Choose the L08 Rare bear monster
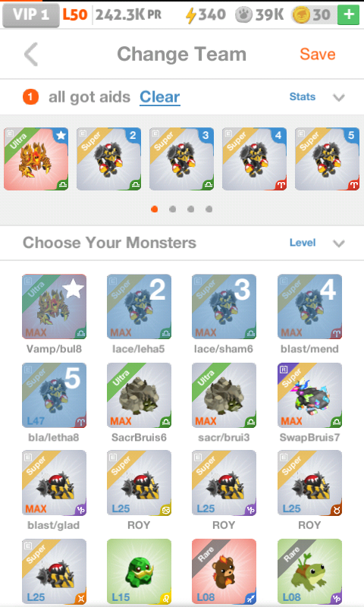 pos(224,571)
